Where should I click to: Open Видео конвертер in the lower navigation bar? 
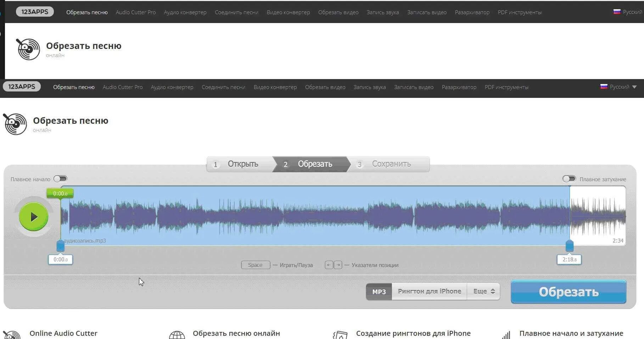(x=275, y=87)
